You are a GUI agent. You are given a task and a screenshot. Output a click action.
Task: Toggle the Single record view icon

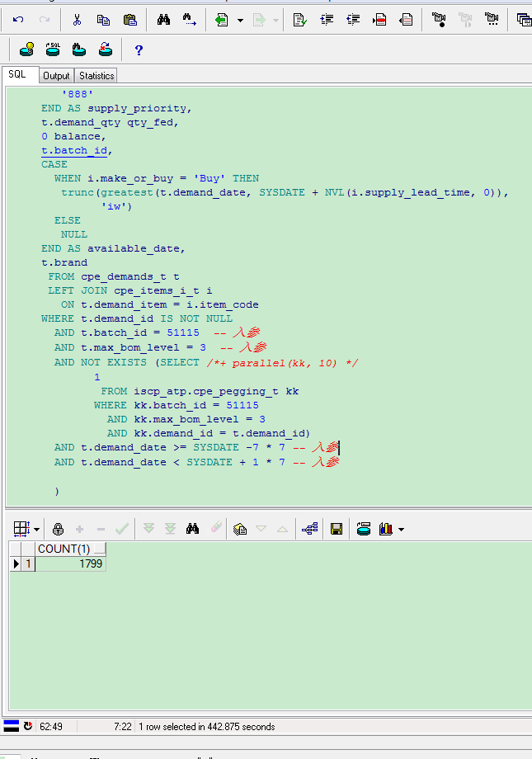pyautogui.click(x=240, y=529)
